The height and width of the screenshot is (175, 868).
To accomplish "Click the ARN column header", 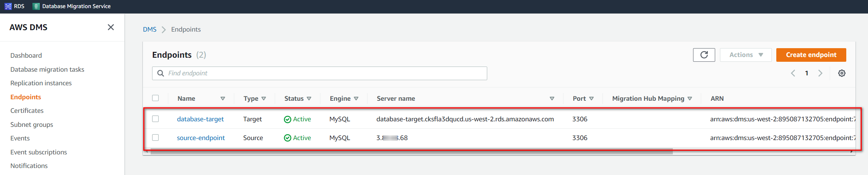I will coord(717,99).
